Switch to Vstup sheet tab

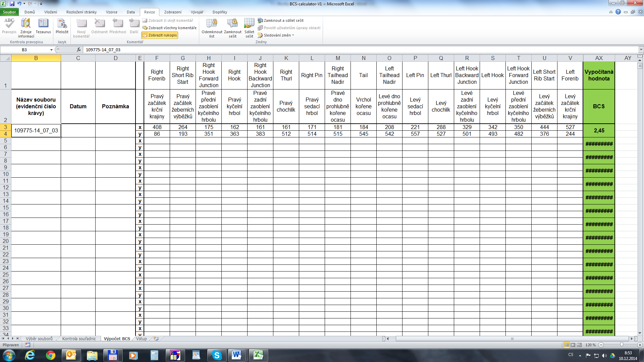(x=142, y=339)
